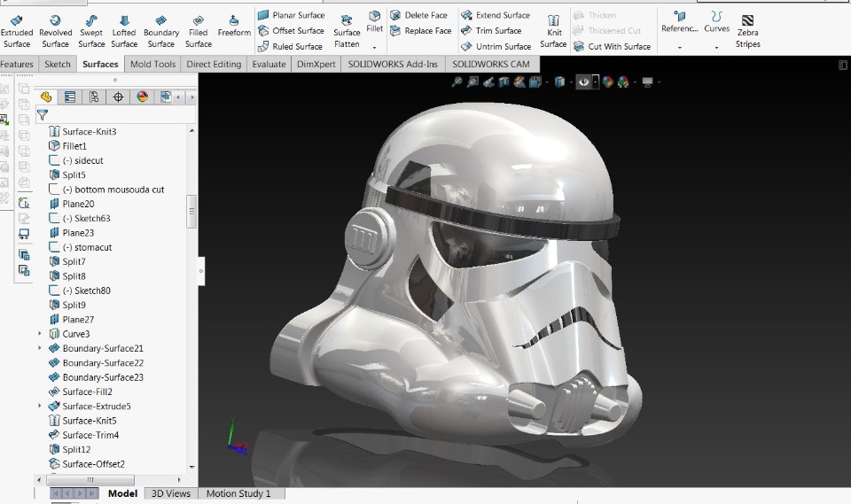This screenshot has width=851, height=504.
Task: Open the DisplayManager appearance tab
Action: [x=142, y=97]
